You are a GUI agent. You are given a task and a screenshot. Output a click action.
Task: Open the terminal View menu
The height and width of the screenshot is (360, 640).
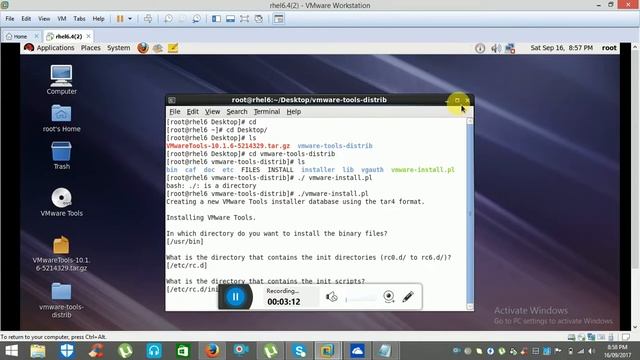[212, 112]
